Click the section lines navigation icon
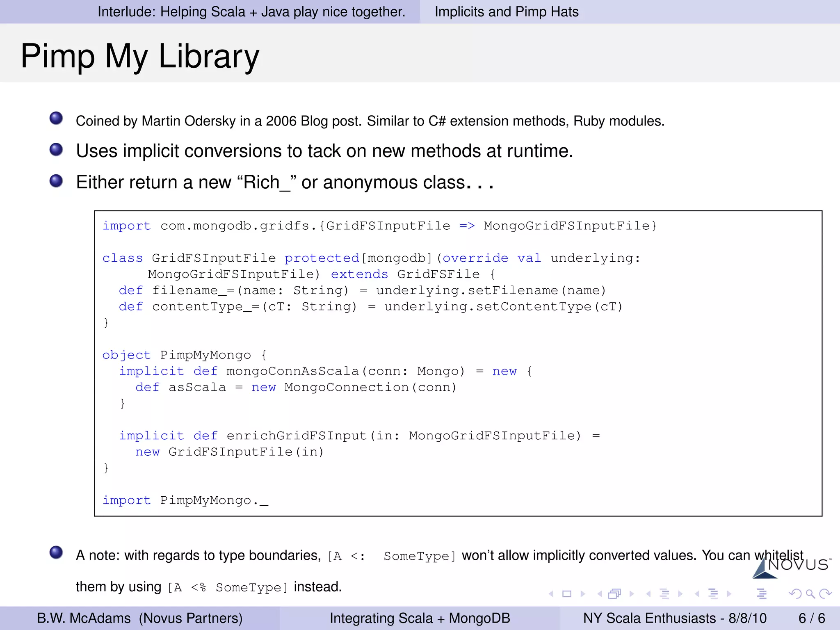The width and height of the screenshot is (840, 630). [713, 594]
